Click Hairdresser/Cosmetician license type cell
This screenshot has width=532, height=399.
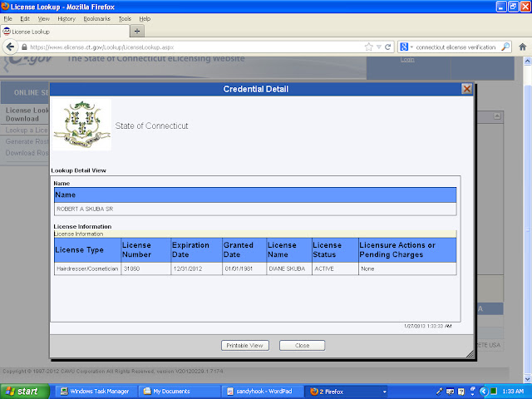coord(87,268)
